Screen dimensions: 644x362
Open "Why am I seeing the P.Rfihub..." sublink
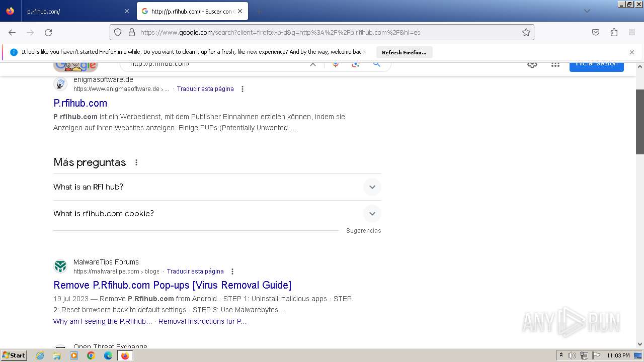pyautogui.click(x=103, y=321)
